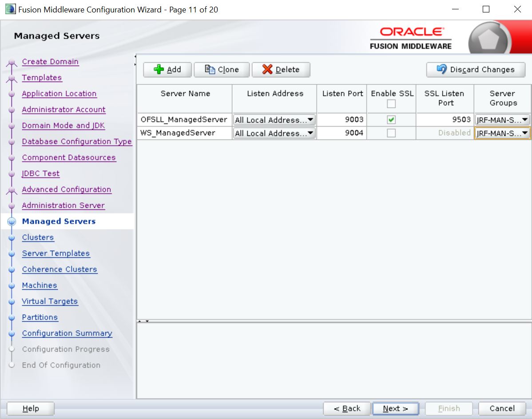Click the Cancel button
Image resolution: width=532 pixels, height=419 pixels.
(502, 408)
